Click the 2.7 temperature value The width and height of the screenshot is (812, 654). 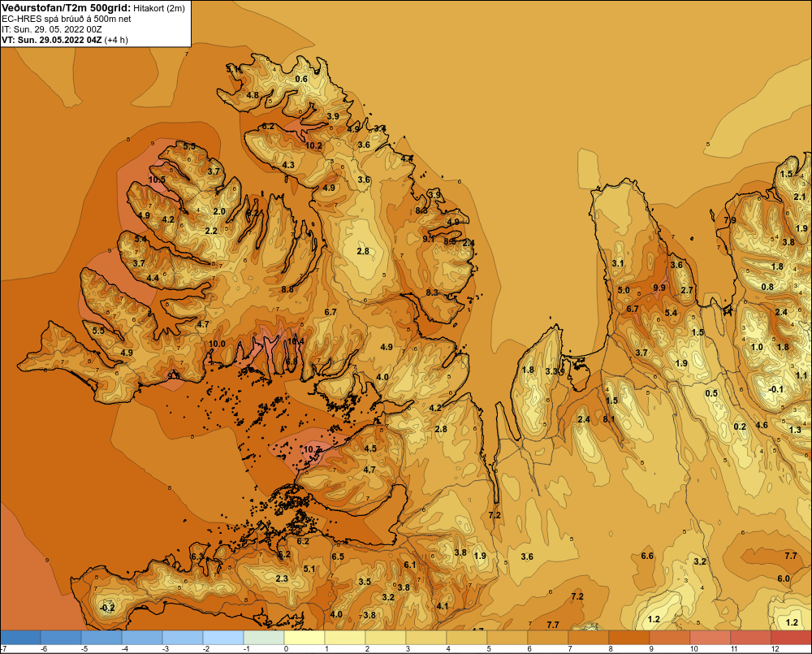687,290
